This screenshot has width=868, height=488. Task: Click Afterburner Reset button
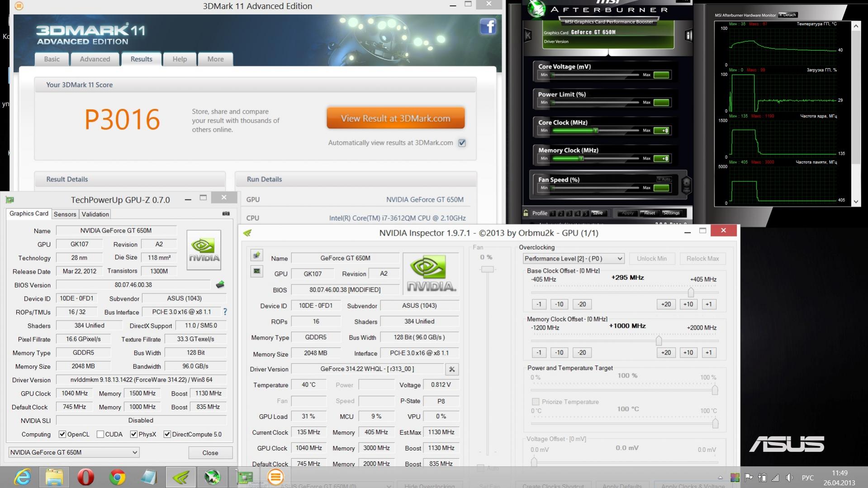649,213
